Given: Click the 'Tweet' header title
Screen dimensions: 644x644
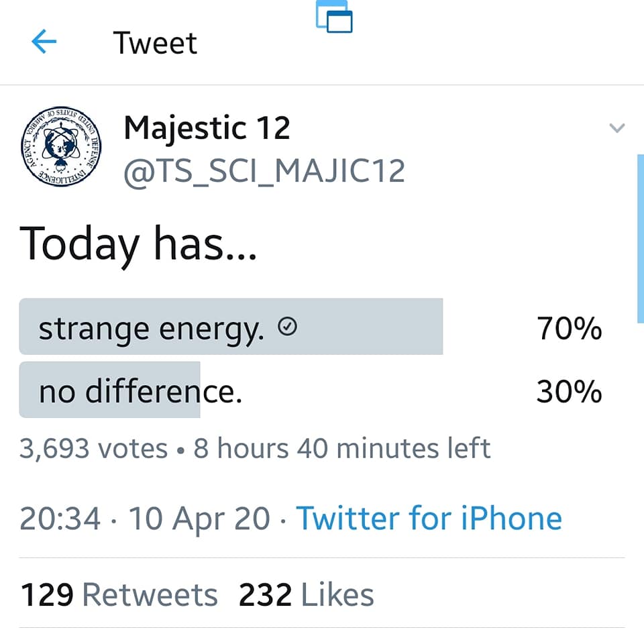Looking at the screenshot, I should 155,43.
